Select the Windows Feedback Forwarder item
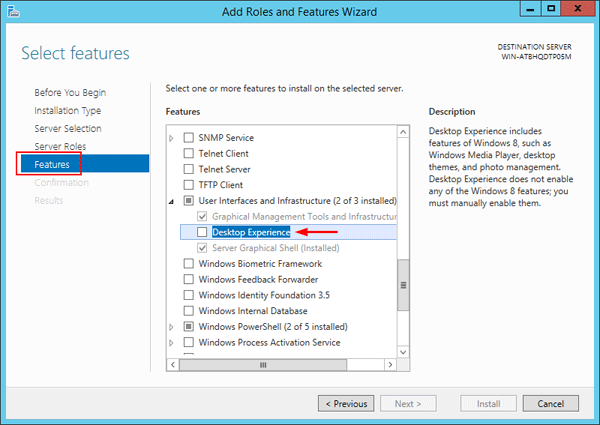The height and width of the screenshot is (425, 600). tap(258, 280)
